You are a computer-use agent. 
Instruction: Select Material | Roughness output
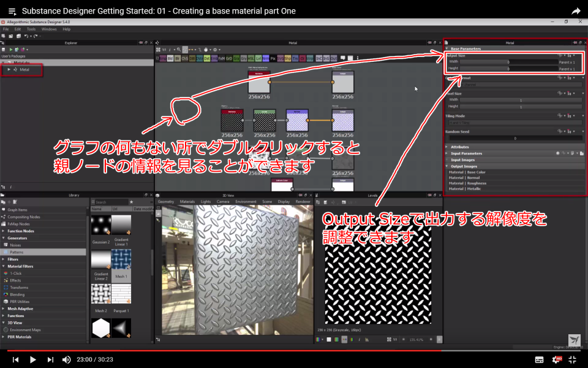pos(467,183)
